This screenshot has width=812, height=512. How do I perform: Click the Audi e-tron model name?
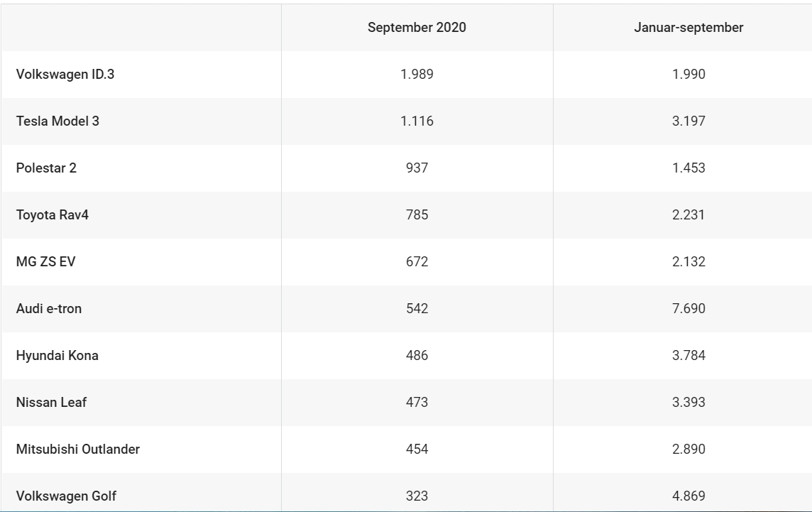click(49, 308)
